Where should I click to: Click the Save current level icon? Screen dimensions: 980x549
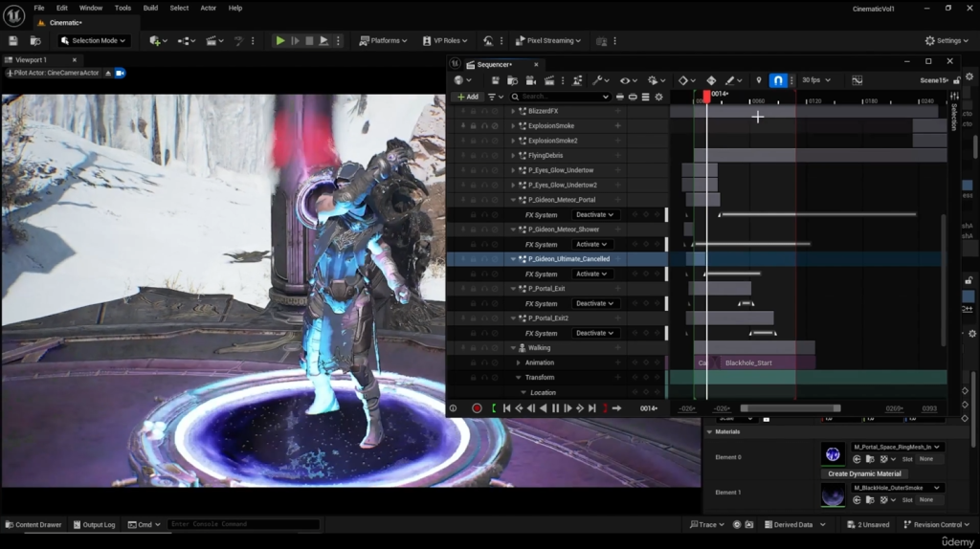tap(13, 41)
